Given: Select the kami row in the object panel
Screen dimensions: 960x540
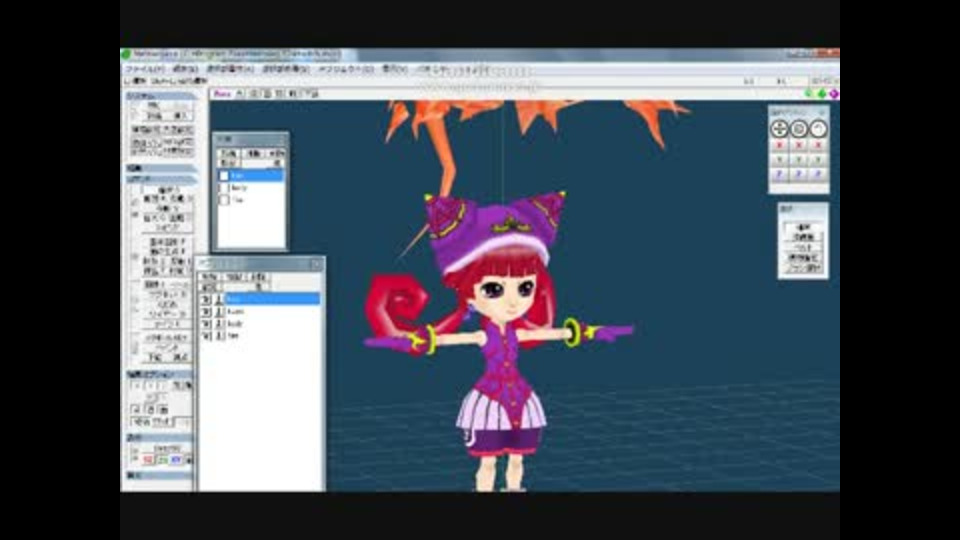Looking at the screenshot, I should (273, 311).
